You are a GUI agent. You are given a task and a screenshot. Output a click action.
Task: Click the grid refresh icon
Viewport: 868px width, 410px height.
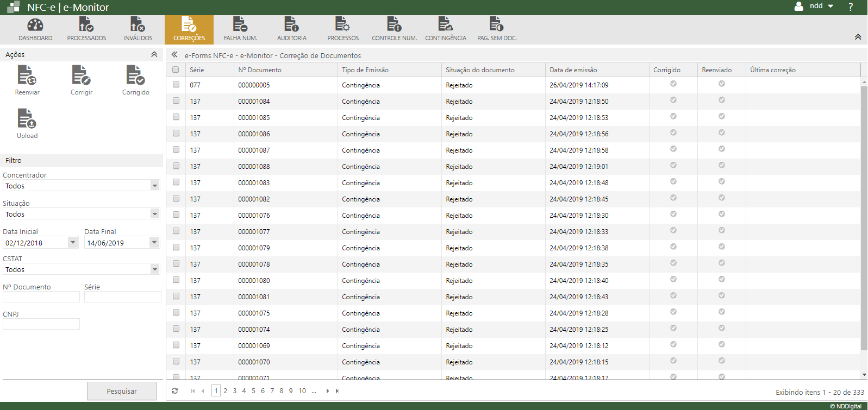coord(174,391)
